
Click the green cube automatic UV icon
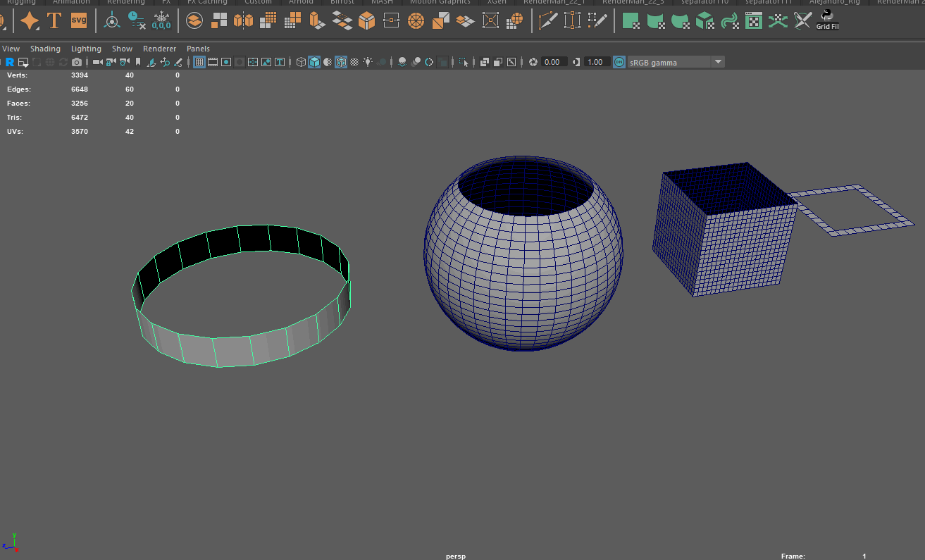(x=704, y=20)
